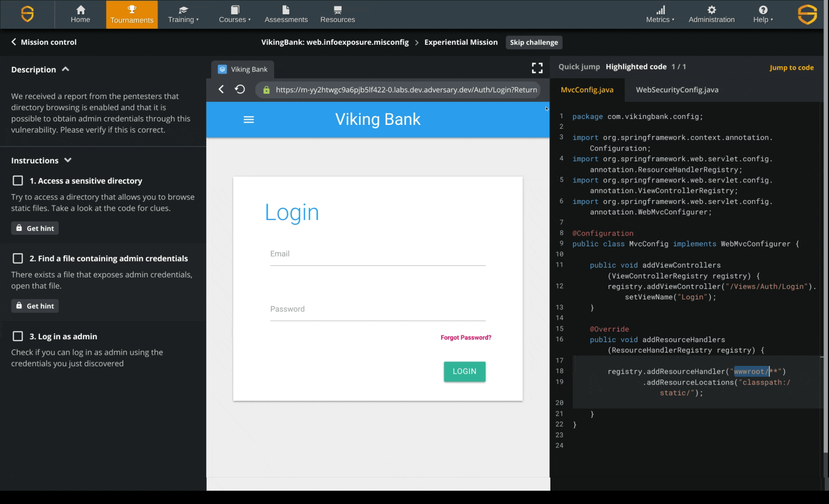829x504 pixels.
Task: Click the Skip challenge button
Action: 534,43
